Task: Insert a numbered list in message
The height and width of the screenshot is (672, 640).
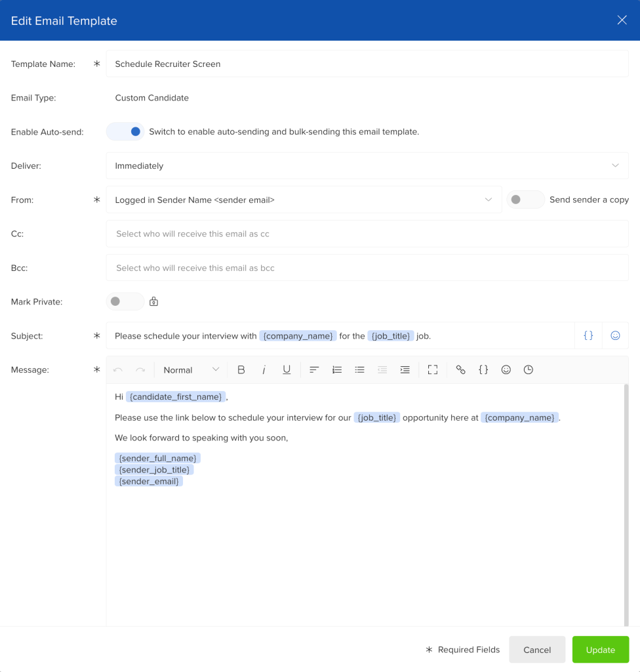Action: click(337, 370)
